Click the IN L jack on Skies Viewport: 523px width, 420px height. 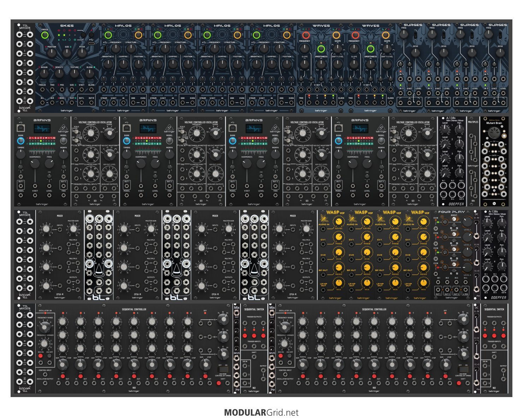42,103
